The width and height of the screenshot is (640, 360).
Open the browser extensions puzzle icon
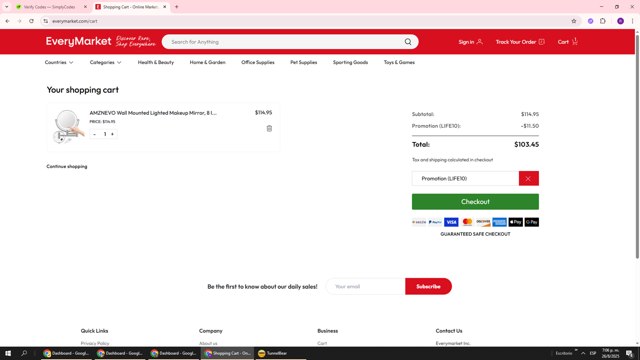(x=603, y=21)
